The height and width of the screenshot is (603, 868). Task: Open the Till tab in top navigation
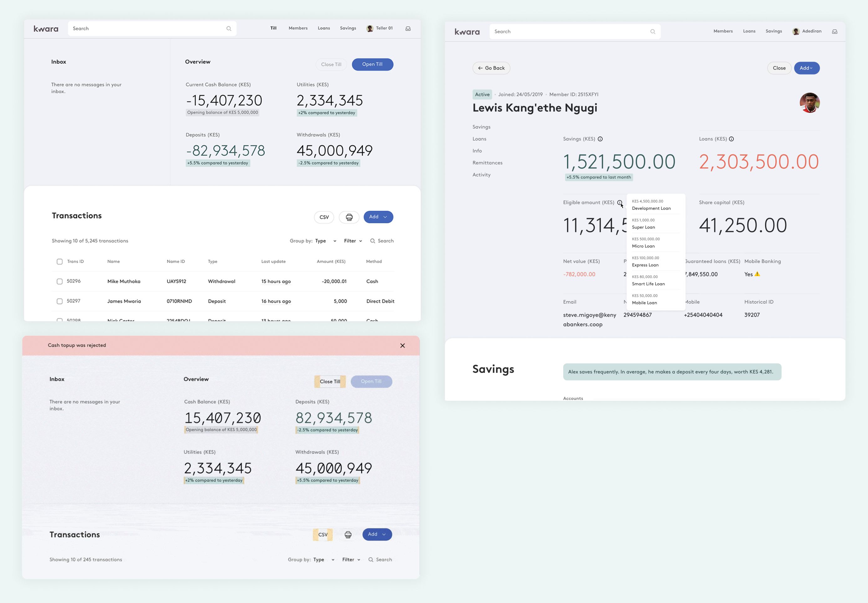coord(273,28)
